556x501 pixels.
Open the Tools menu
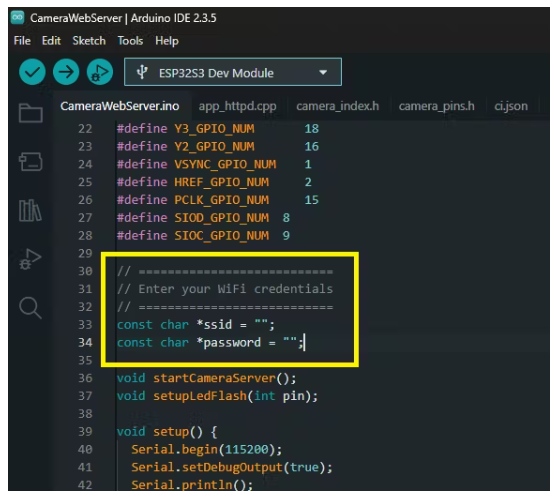point(130,41)
